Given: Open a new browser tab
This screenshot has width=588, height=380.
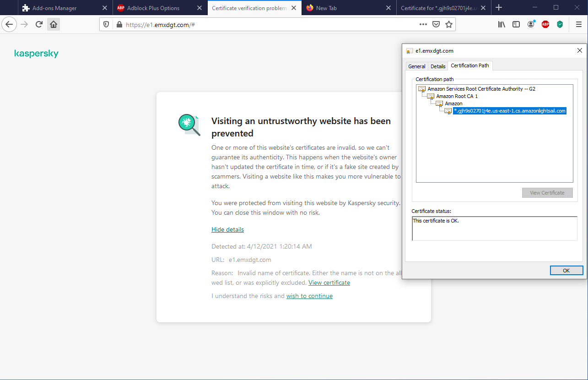Looking at the screenshot, I should point(499,7).
